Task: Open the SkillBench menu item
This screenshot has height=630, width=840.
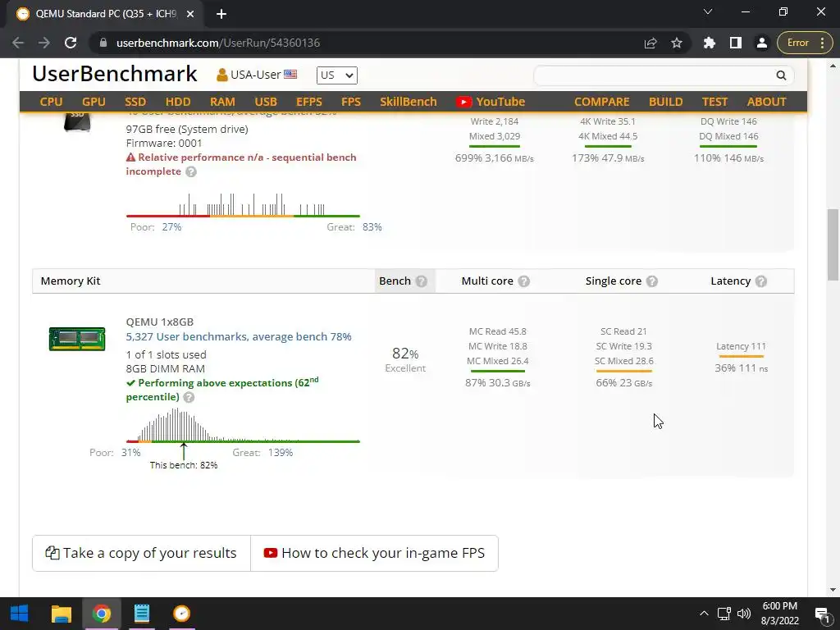Action: pos(409,102)
